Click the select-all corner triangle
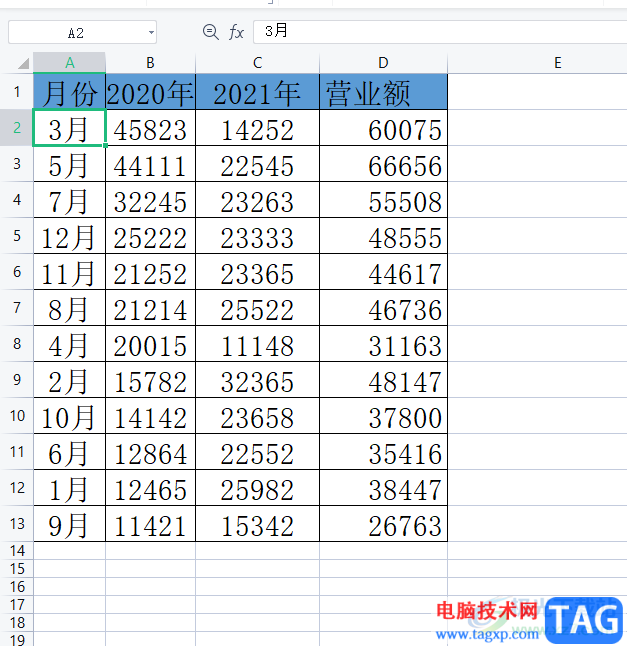 tap(23, 63)
